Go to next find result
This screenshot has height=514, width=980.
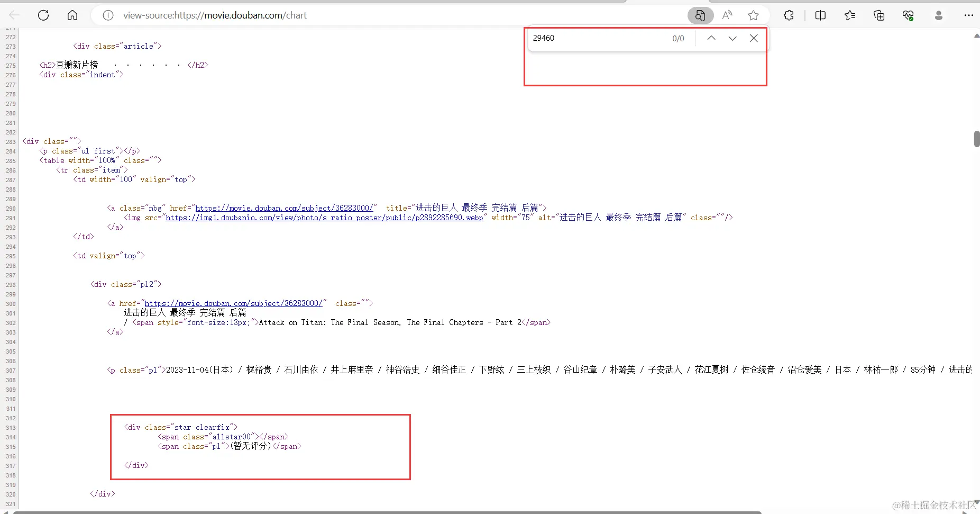(732, 38)
